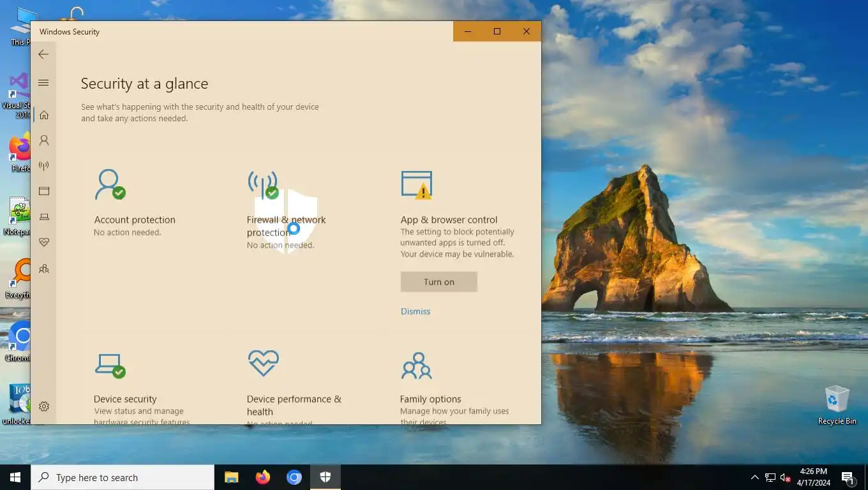Click the Device performance & health heart icon

(x=263, y=363)
